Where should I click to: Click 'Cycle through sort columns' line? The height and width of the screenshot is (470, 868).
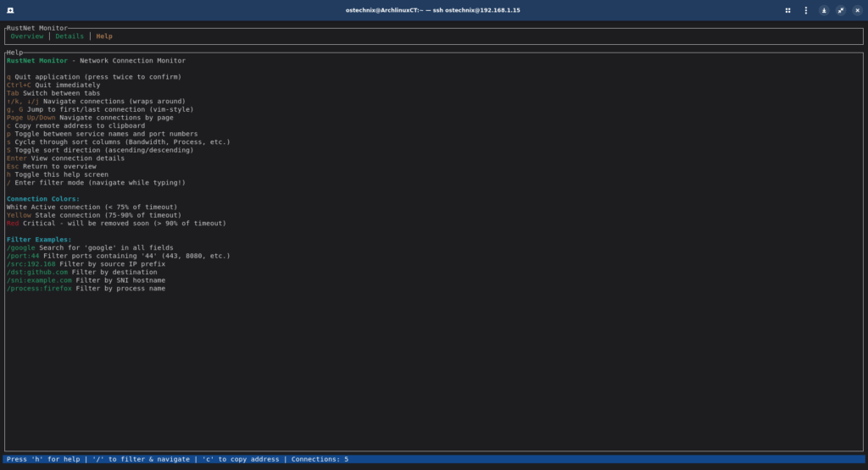coord(119,141)
